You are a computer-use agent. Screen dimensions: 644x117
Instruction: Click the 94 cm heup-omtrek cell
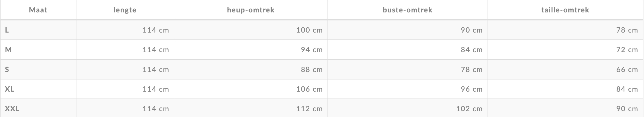[251, 50]
